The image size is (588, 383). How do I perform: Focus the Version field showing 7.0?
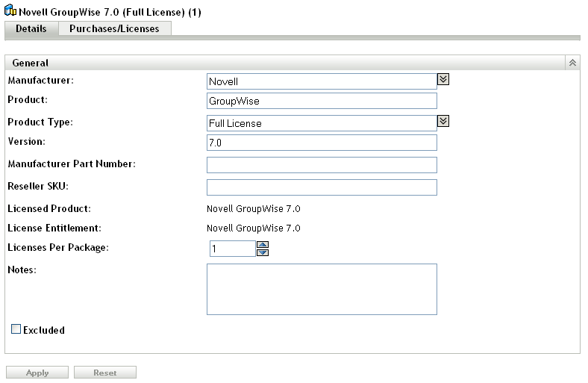point(322,143)
